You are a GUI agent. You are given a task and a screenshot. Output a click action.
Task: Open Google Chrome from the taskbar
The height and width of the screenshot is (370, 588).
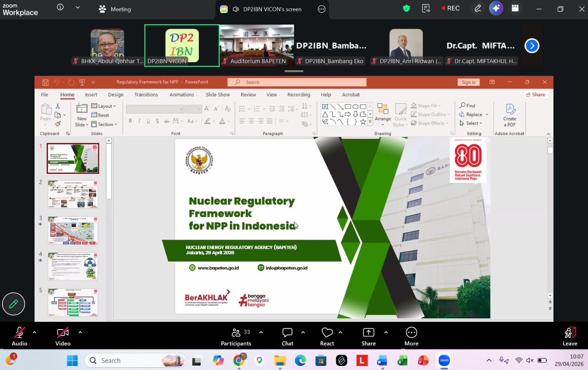[239, 360]
